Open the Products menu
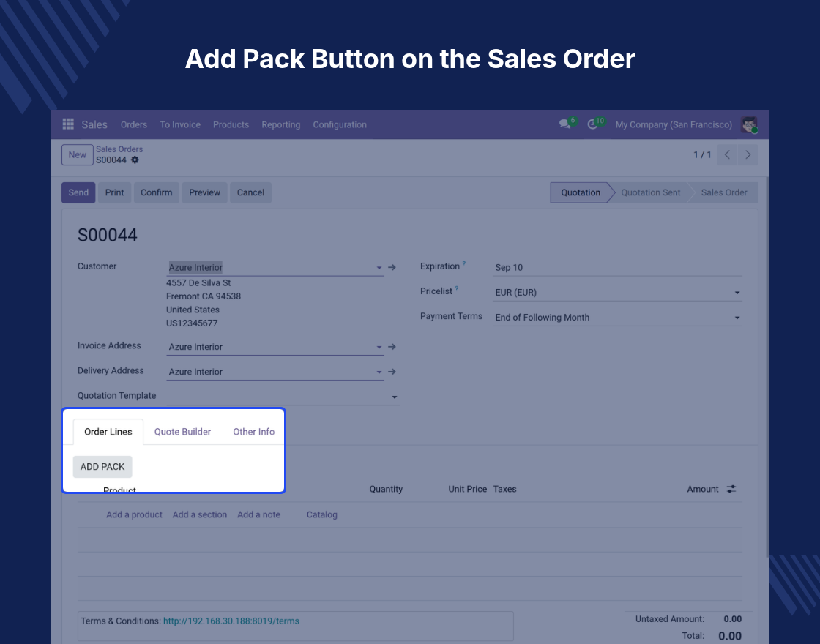This screenshot has height=644, width=820. [x=231, y=124]
